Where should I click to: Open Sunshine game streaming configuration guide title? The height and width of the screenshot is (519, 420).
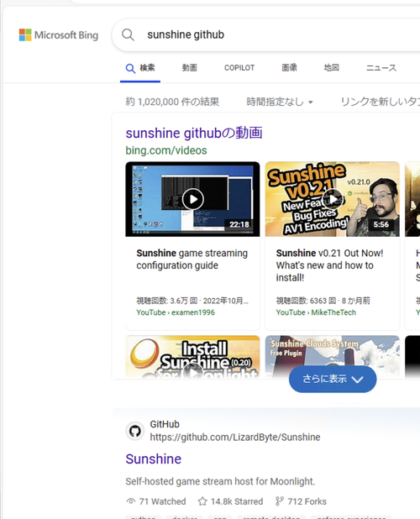tap(192, 259)
